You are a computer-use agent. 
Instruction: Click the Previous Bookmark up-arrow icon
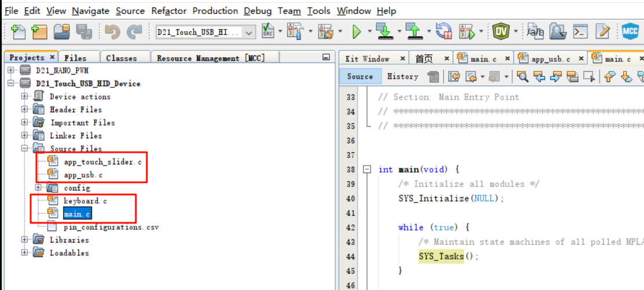(610, 76)
